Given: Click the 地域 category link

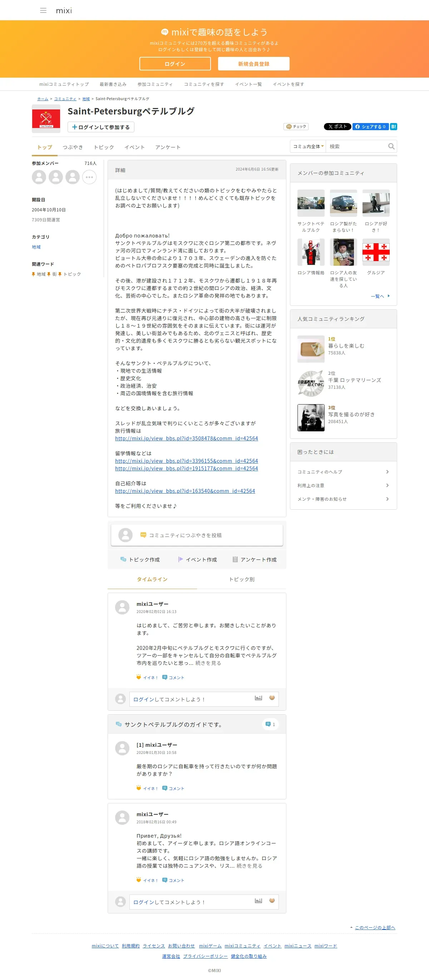Looking at the screenshot, I should click(36, 247).
